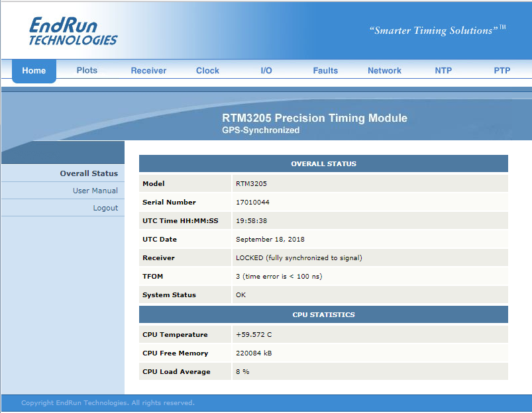The image size is (532, 413).
Task: Select the LOCKED receiver status text
Action: [x=299, y=257]
